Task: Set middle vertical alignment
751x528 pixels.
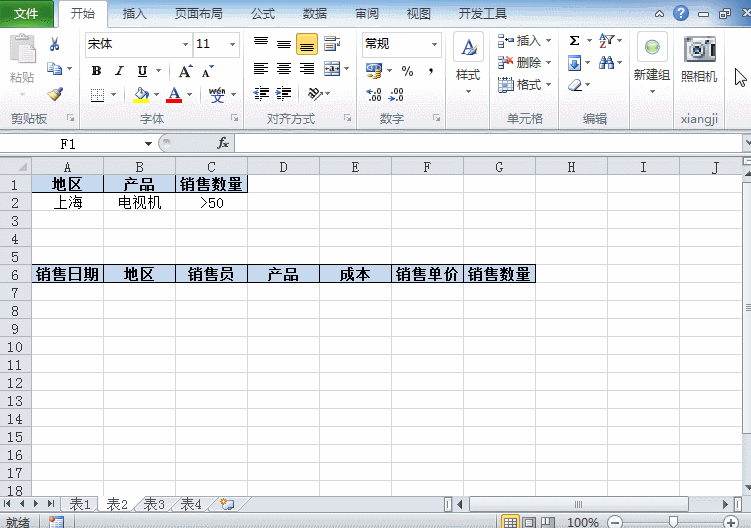Action: (x=284, y=44)
